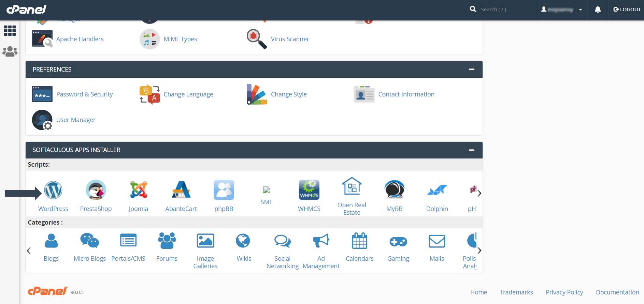
Task: Select the WHMCS script icon
Action: pyautogui.click(x=309, y=190)
